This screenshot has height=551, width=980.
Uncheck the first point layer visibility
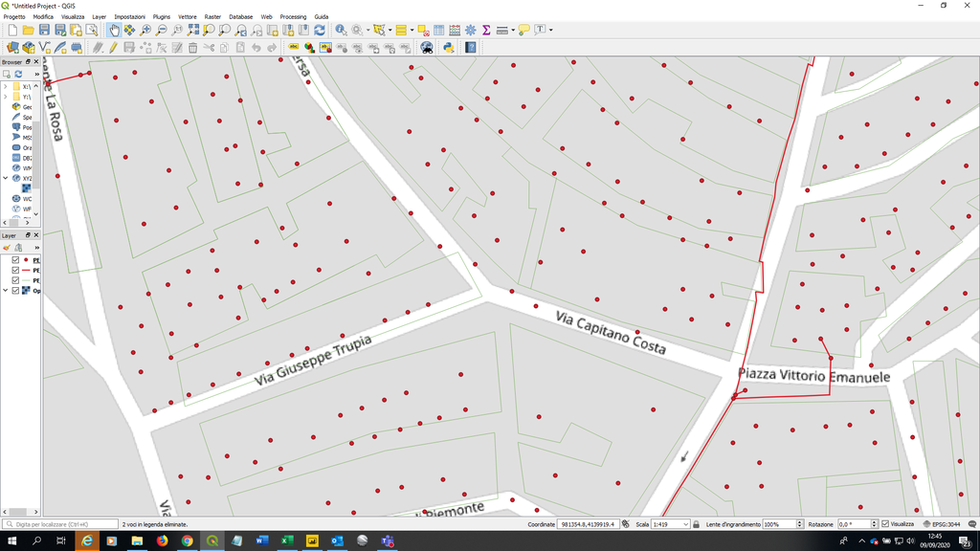15,259
